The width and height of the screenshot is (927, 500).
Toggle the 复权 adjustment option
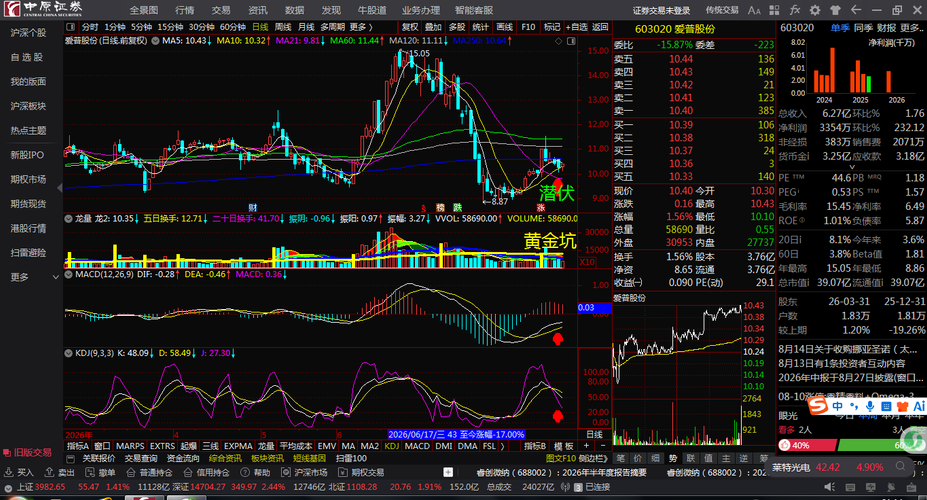410,27
